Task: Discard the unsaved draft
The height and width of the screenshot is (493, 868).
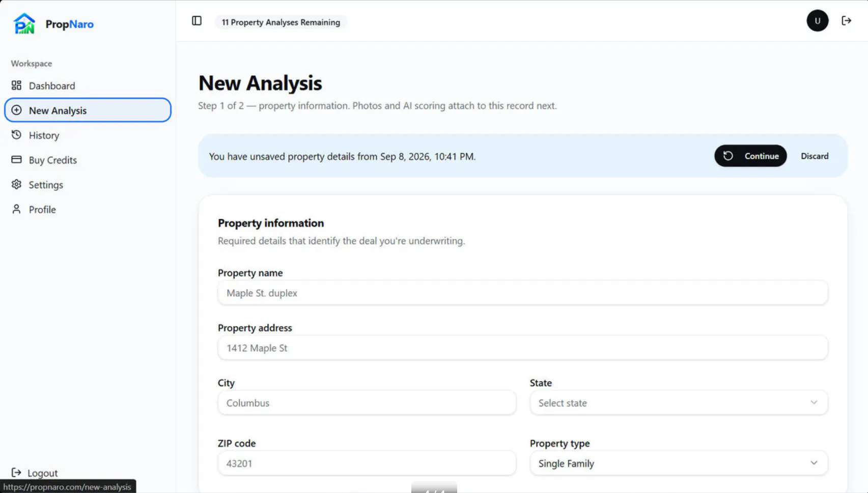Action: click(815, 156)
